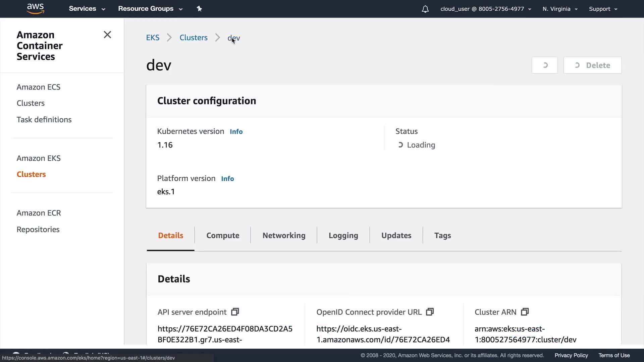Open the cloud_user account menu

click(x=485, y=9)
